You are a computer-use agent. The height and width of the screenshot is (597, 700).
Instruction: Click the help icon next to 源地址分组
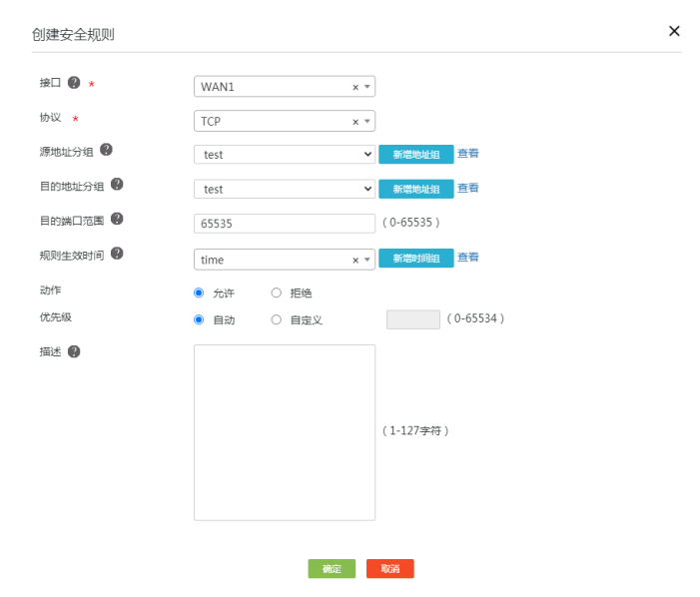pyautogui.click(x=106, y=150)
